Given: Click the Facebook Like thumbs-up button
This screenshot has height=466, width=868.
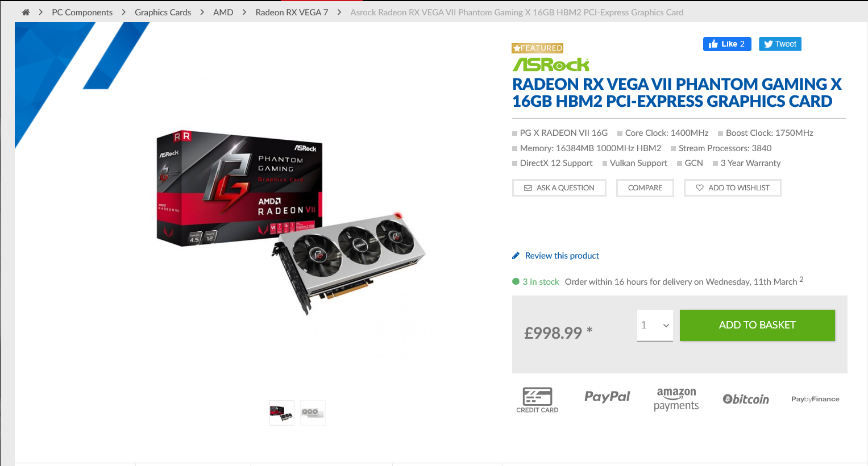Looking at the screenshot, I should click(x=727, y=44).
